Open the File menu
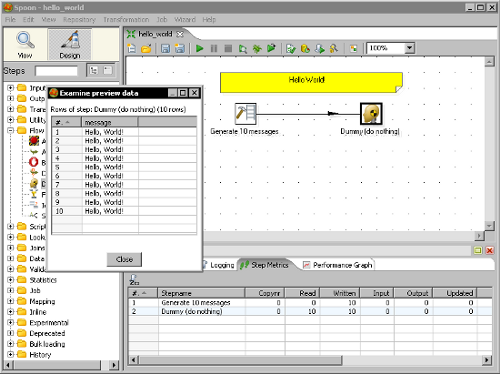The height and width of the screenshot is (374, 500). click(10, 20)
